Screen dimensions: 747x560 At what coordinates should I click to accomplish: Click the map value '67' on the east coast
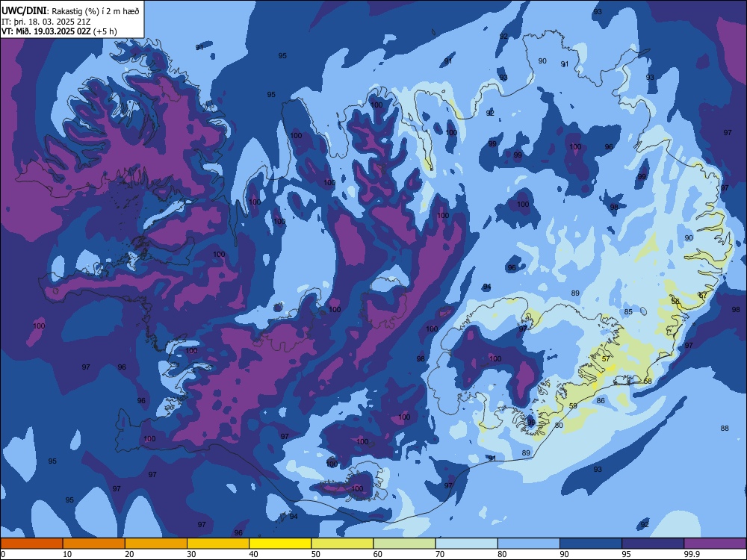tap(703, 295)
